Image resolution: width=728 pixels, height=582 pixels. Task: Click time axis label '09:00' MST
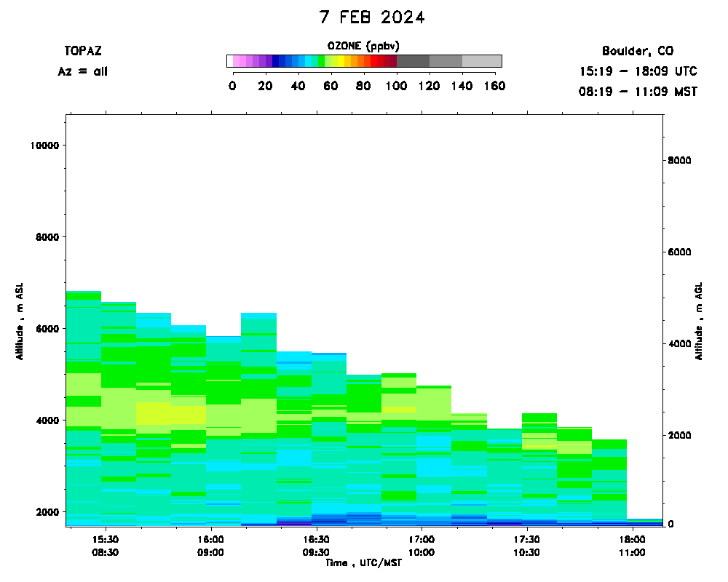[211, 552]
